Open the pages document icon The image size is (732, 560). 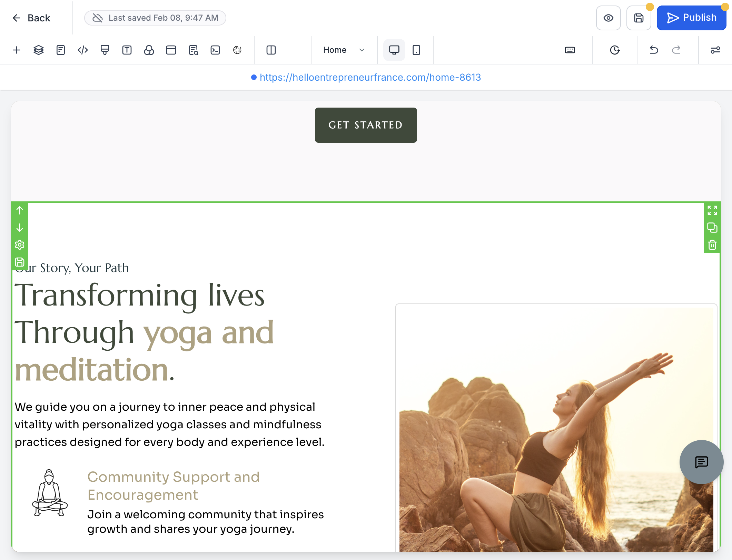click(61, 50)
